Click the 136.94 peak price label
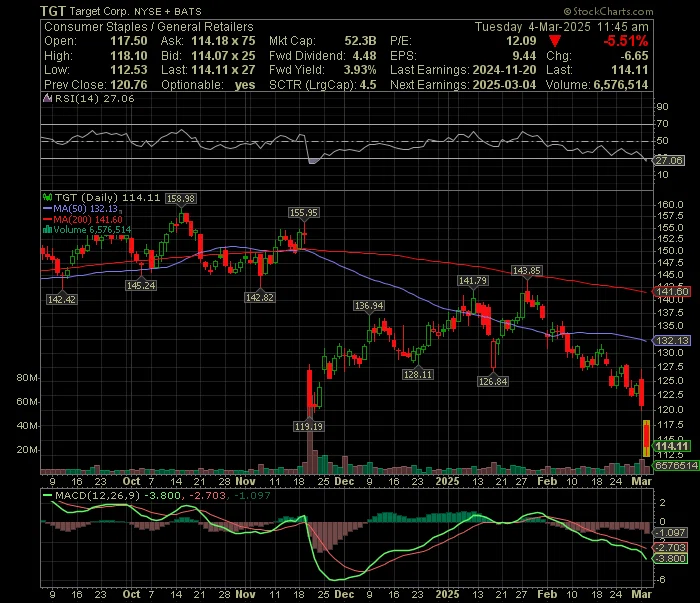The height and width of the screenshot is (603, 700). [369, 305]
